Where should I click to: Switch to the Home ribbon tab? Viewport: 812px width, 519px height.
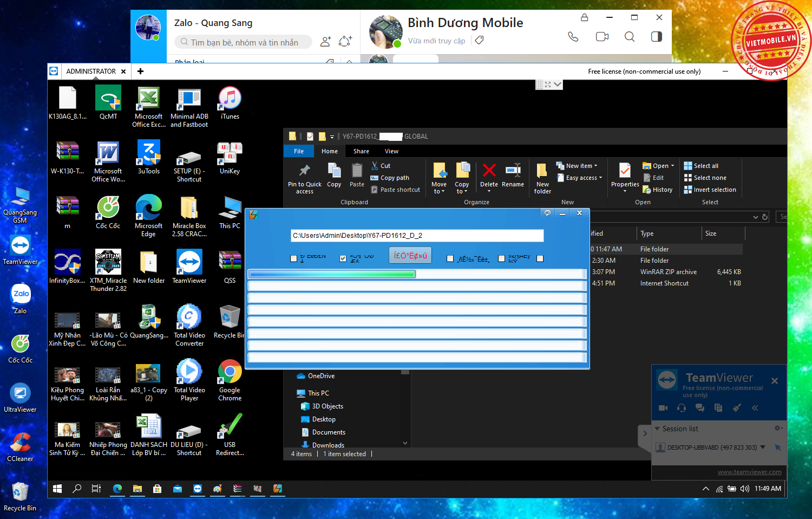(x=329, y=151)
